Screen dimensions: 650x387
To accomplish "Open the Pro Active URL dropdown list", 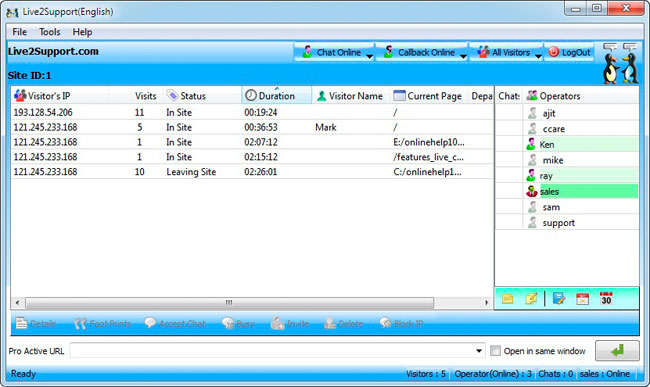I will (x=479, y=351).
